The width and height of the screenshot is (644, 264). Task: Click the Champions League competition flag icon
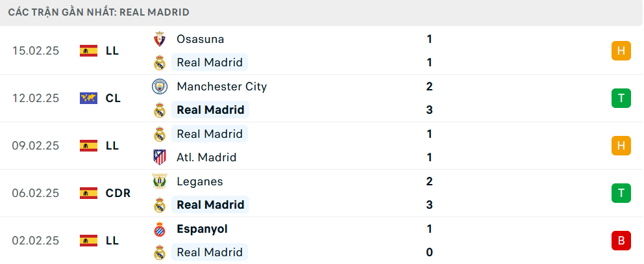point(88,98)
